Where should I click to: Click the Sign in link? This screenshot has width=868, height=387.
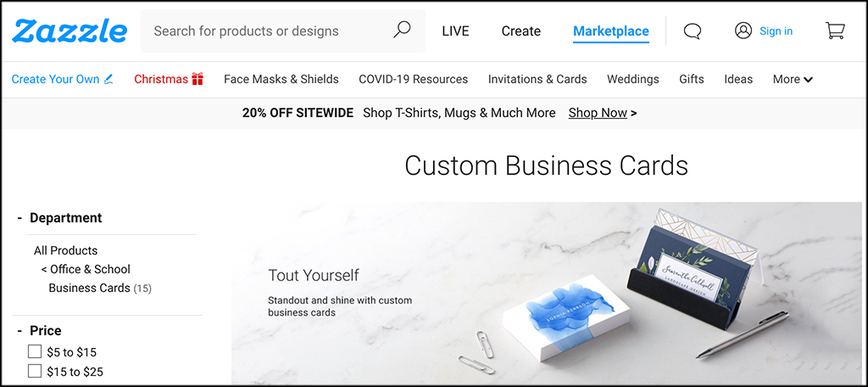pos(776,31)
